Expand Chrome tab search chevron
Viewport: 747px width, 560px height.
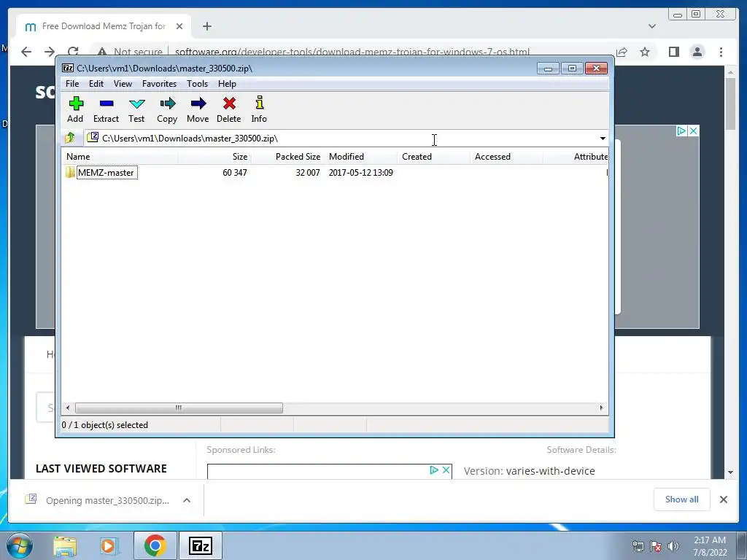652,26
